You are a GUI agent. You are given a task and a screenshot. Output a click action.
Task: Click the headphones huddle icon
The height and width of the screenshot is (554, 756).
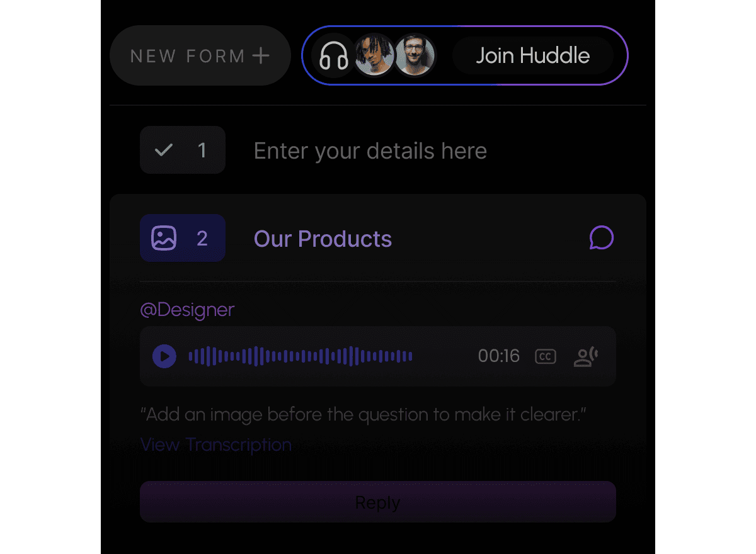(x=333, y=55)
